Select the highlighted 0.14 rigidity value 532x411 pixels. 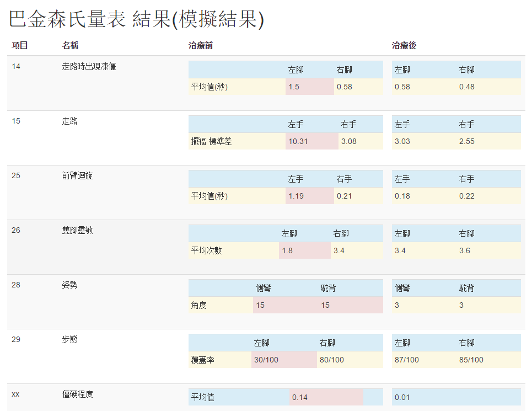(x=300, y=397)
